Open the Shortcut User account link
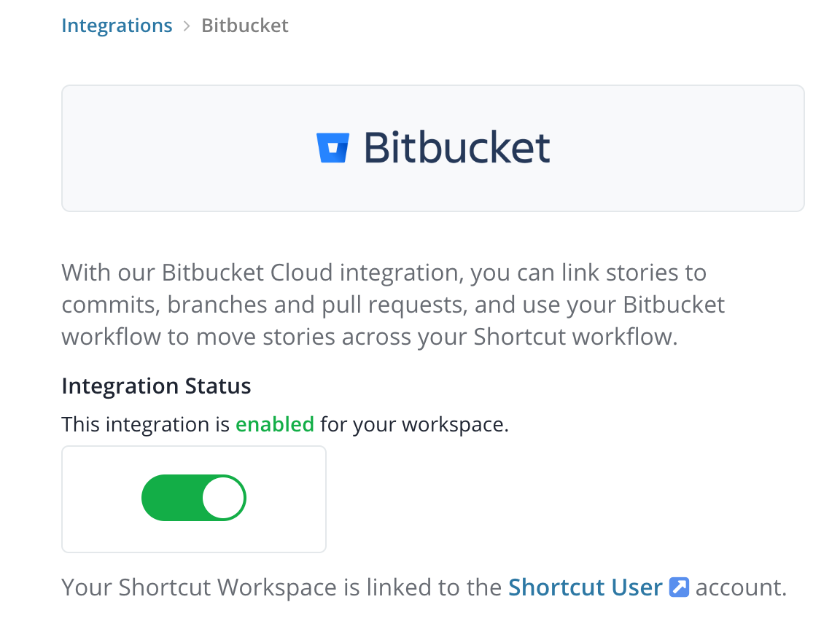This screenshot has width=840, height=637. tap(586, 587)
